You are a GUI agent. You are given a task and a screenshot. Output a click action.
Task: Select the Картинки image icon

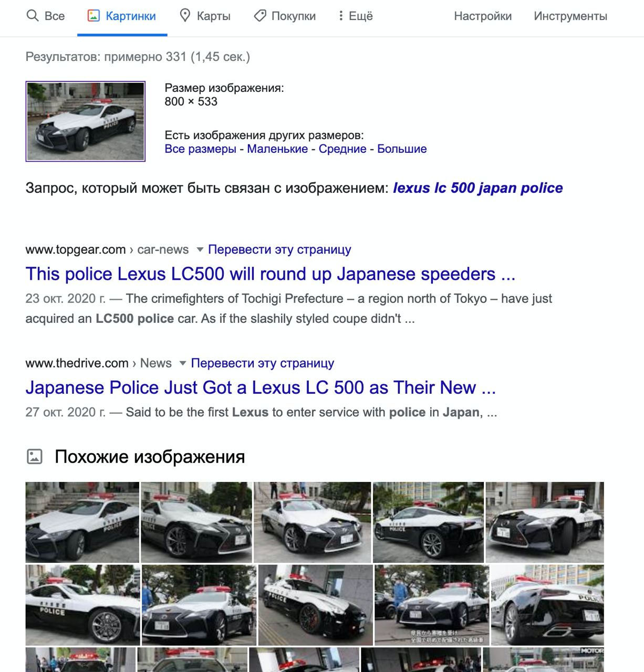click(94, 16)
